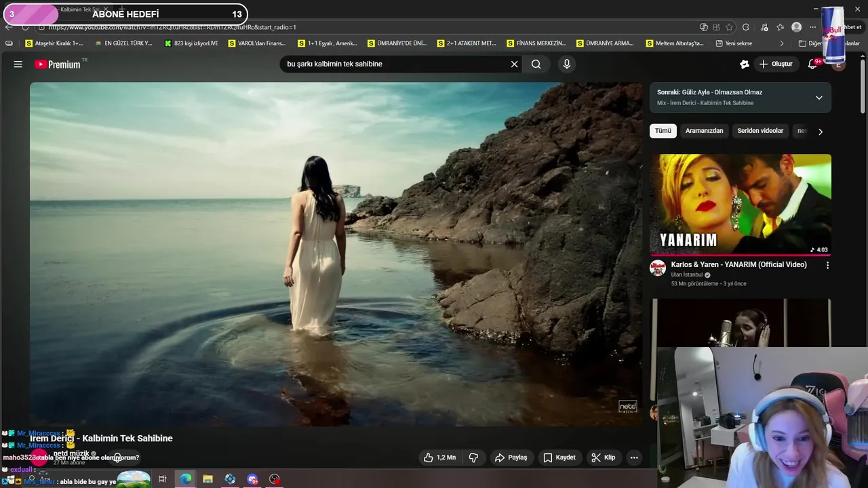Click the main video player frame

tap(336, 254)
